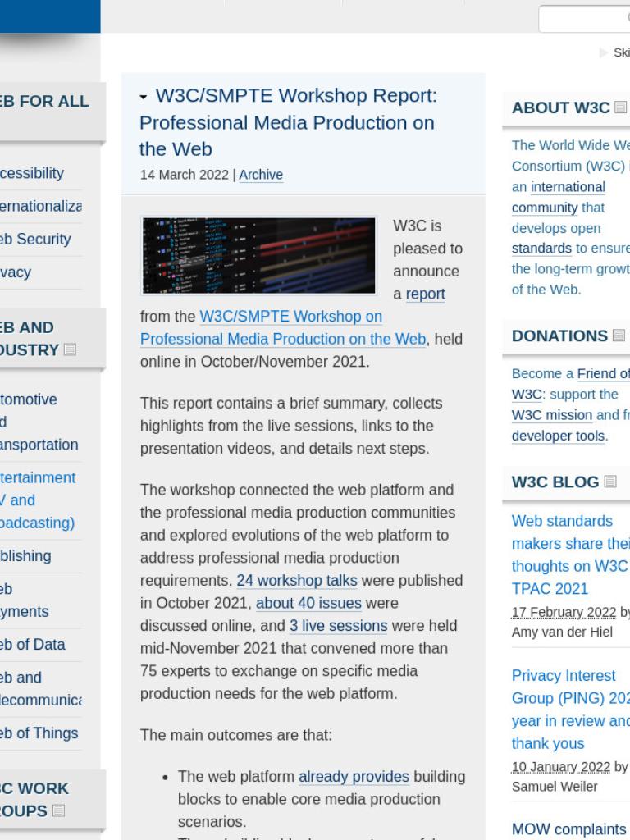Open Web and Telecommunications sidebar item
630x840 pixels.
[41, 689]
